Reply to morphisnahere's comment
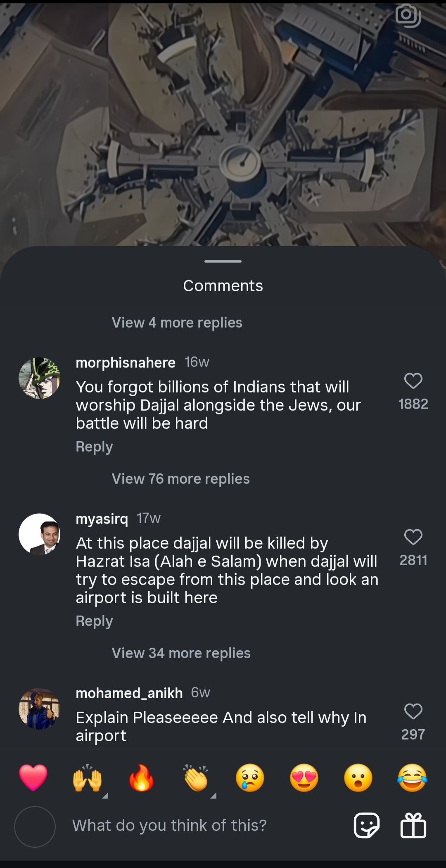 (x=94, y=447)
